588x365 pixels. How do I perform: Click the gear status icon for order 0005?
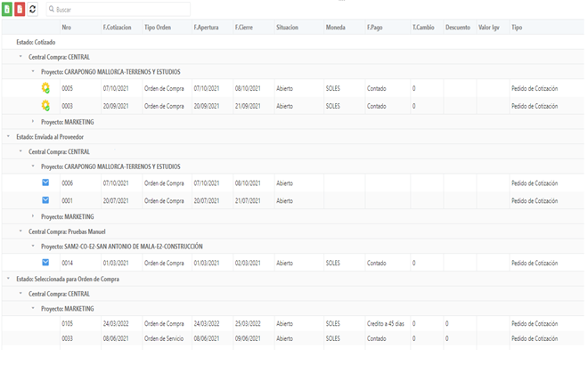click(x=45, y=88)
